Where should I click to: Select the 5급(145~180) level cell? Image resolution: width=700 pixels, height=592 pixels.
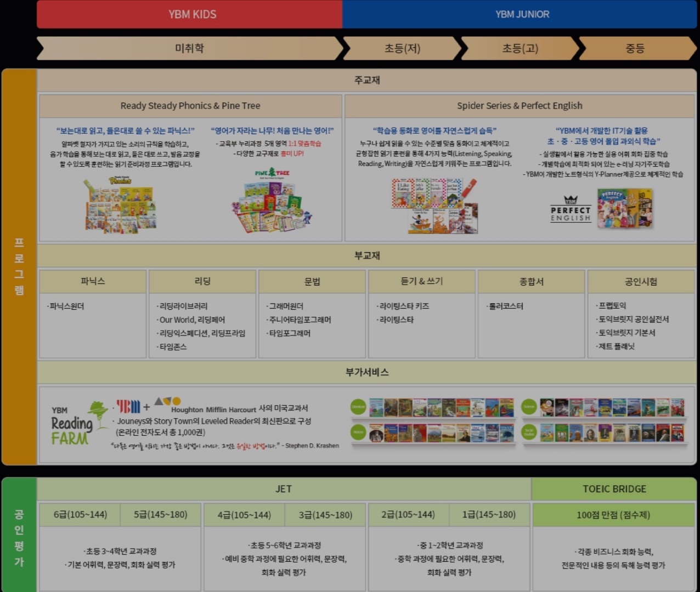pyautogui.click(x=161, y=515)
